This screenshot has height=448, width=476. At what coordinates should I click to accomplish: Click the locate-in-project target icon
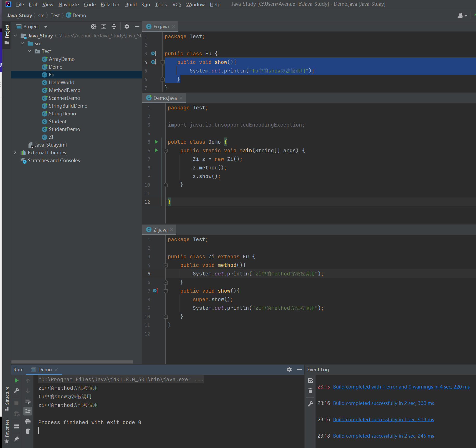(x=94, y=27)
